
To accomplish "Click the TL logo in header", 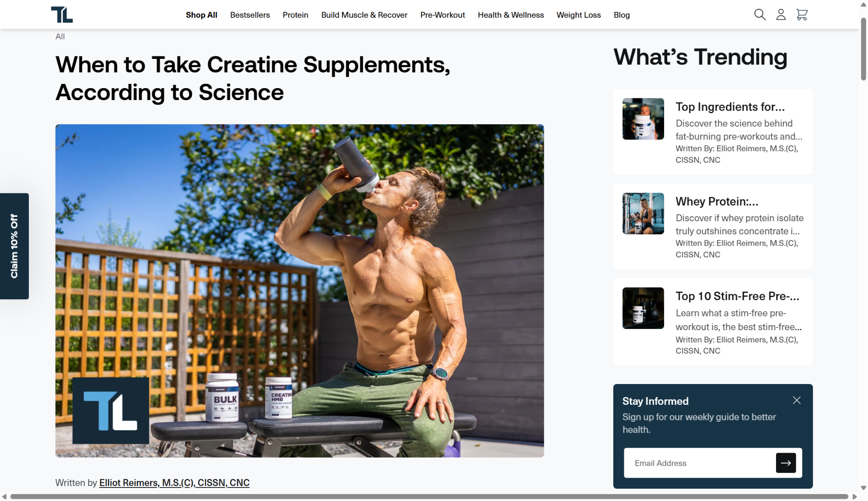I will tap(62, 14).
